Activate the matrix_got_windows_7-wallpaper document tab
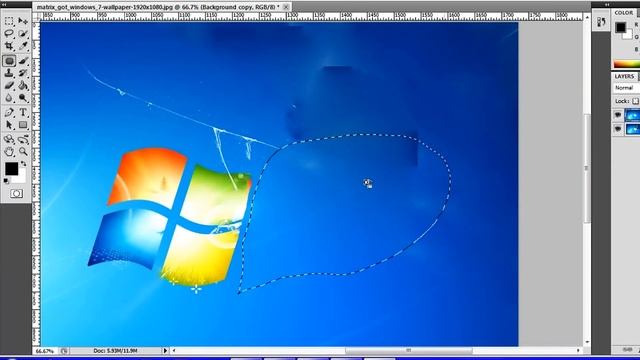The image size is (640, 360). tap(158, 7)
